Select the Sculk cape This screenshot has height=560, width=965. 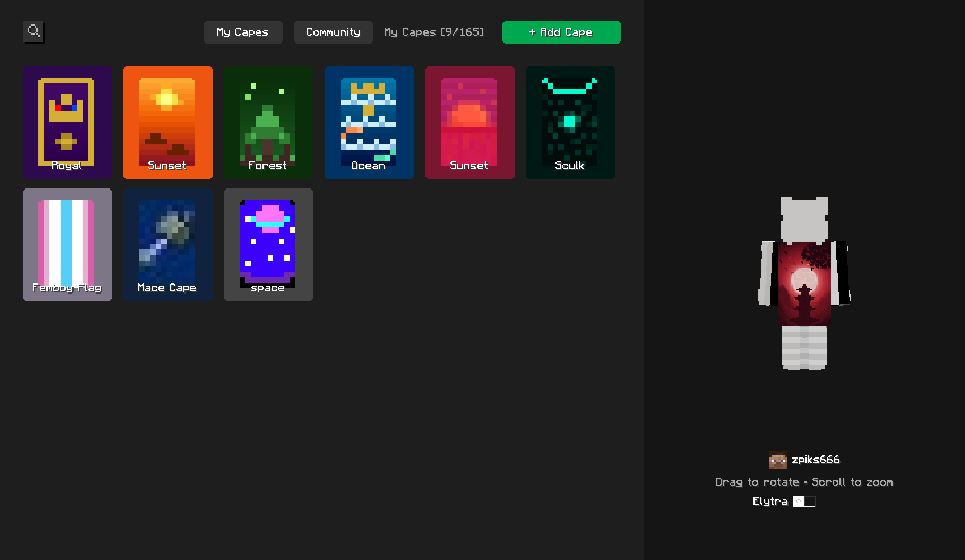[x=571, y=122]
